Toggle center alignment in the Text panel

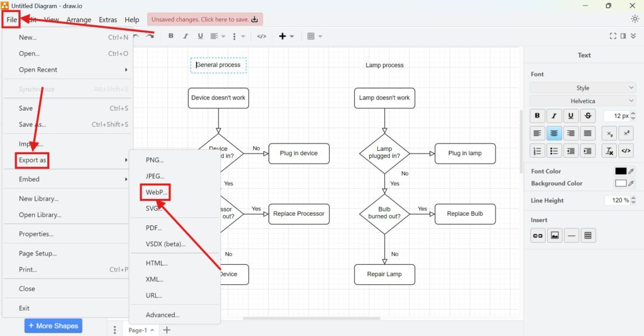pyautogui.click(x=554, y=133)
